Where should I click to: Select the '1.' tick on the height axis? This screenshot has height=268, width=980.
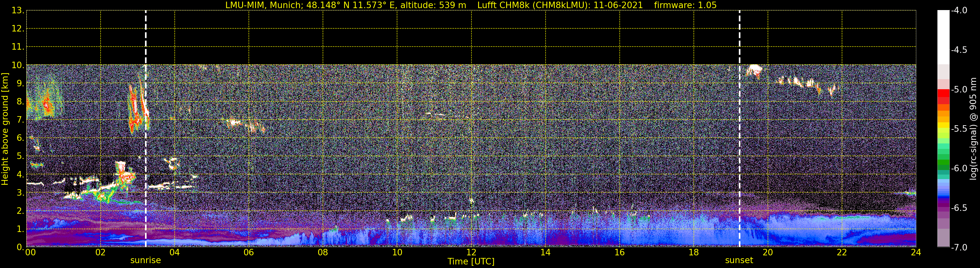tap(20, 229)
